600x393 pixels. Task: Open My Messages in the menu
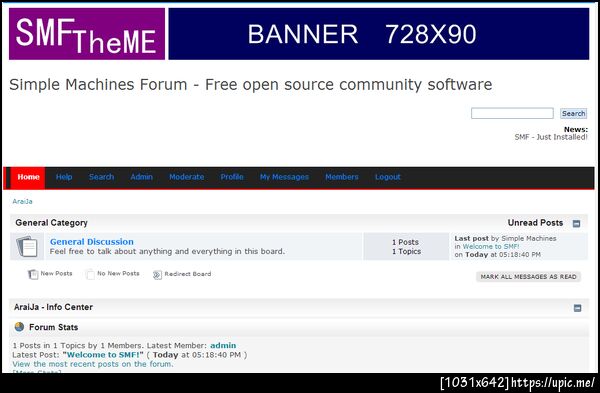click(284, 177)
